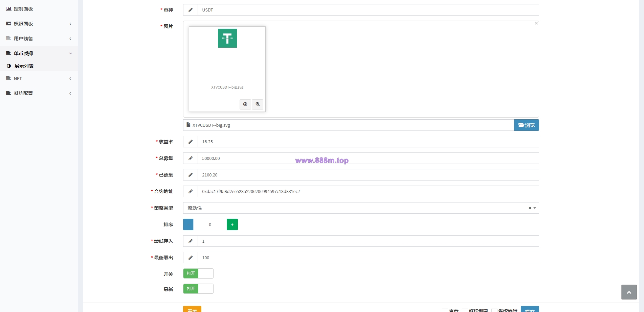Screen dimensions: 644x312
Task: Clear the 策略类型 selection with × icon
Action: tap(530, 208)
